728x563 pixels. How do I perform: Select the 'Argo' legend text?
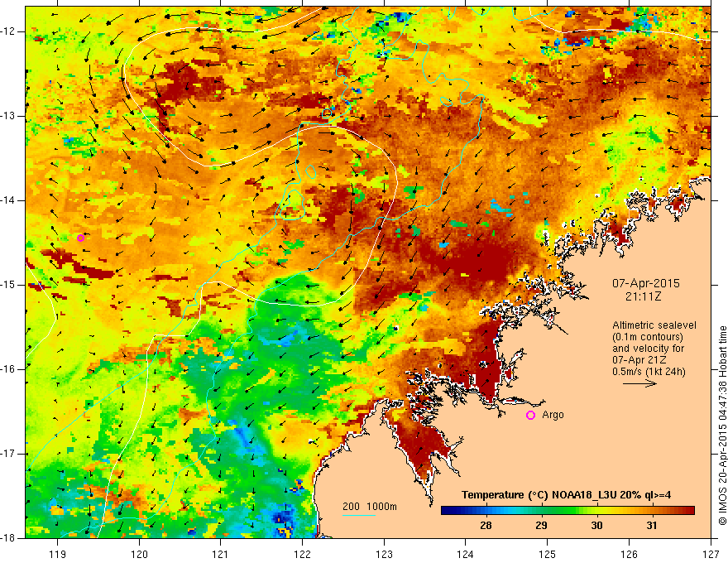553,415
